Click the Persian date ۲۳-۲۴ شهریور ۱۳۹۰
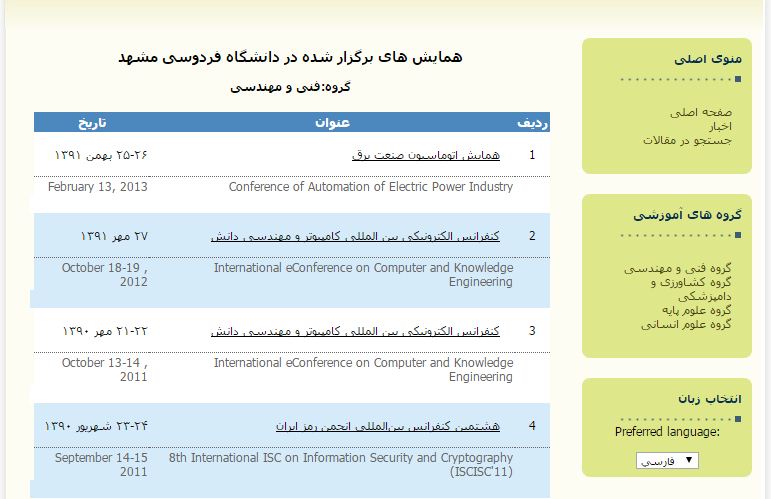The image size is (771, 499). click(x=96, y=426)
